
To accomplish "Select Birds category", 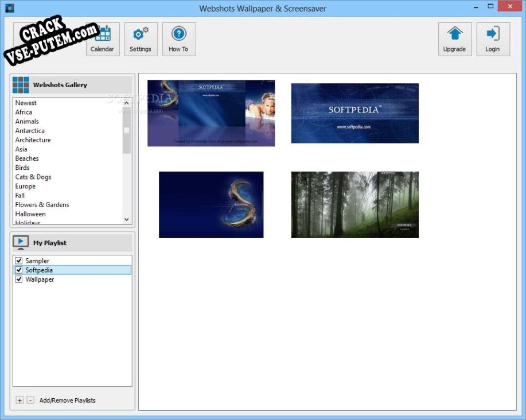I will pos(22,168).
